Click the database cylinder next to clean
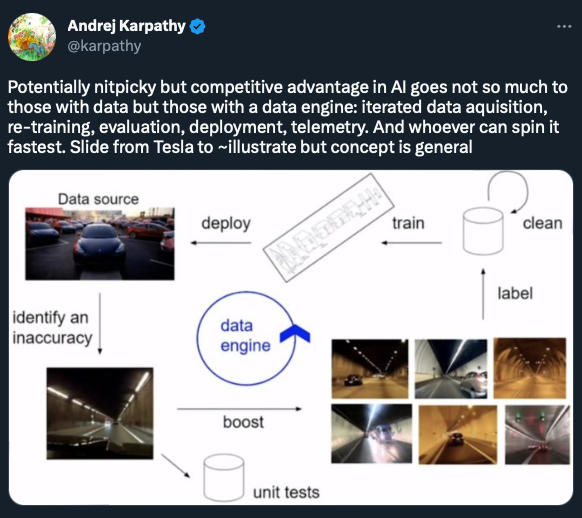 click(483, 231)
